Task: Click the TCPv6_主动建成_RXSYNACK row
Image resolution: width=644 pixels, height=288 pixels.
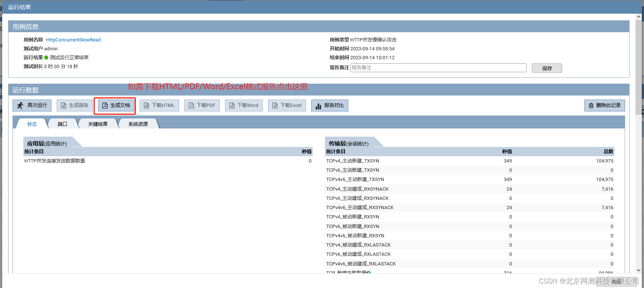Action: [470, 198]
